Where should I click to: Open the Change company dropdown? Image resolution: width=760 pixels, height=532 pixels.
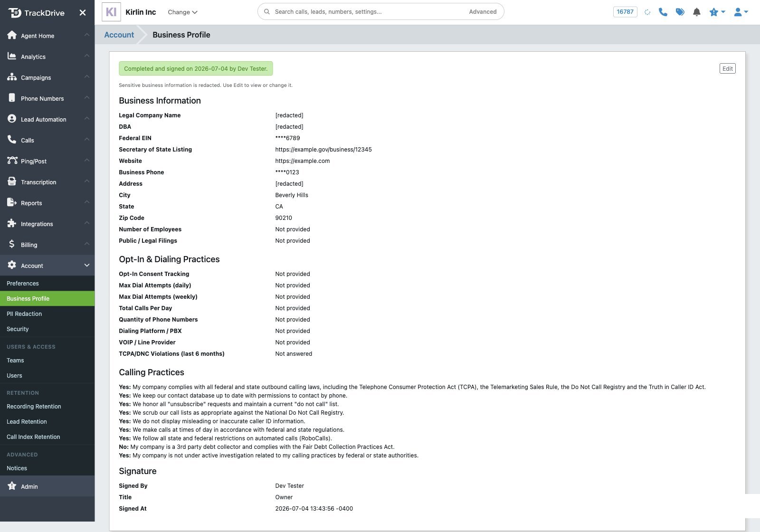[x=182, y=12]
